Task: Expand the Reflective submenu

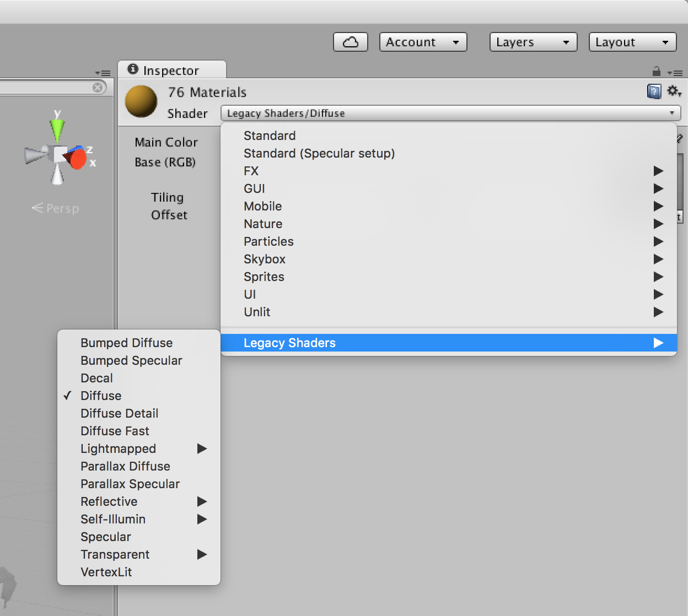Action: (139, 501)
